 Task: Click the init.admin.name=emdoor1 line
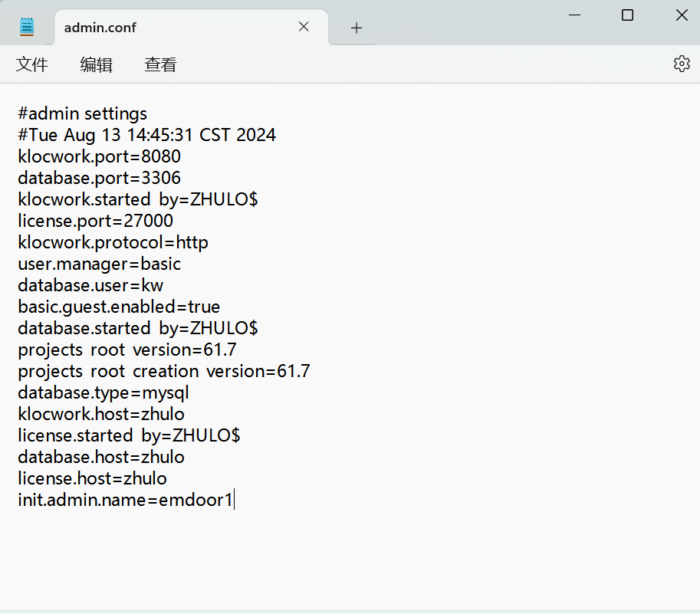124,501
